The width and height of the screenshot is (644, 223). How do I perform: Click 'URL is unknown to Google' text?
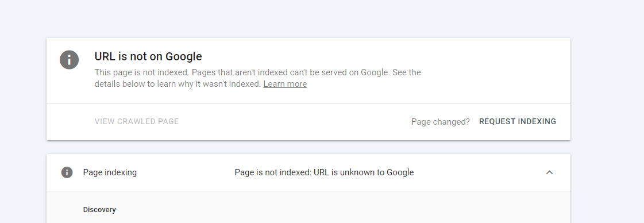(x=364, y=172)
